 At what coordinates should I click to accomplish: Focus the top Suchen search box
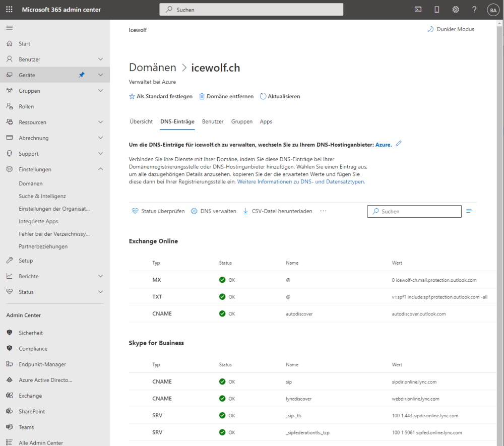coord(251,10)
